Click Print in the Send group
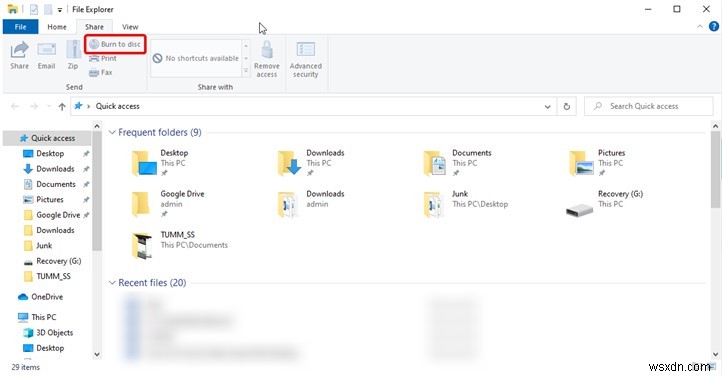The height and width of the screenshot is (377, 722). pyautogui.click(x=103, y=58)
